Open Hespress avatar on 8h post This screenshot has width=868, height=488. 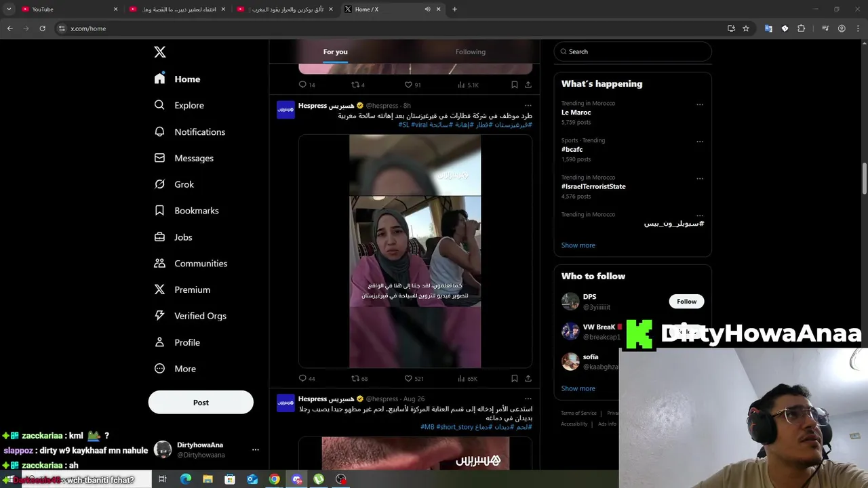click(285, 110)
